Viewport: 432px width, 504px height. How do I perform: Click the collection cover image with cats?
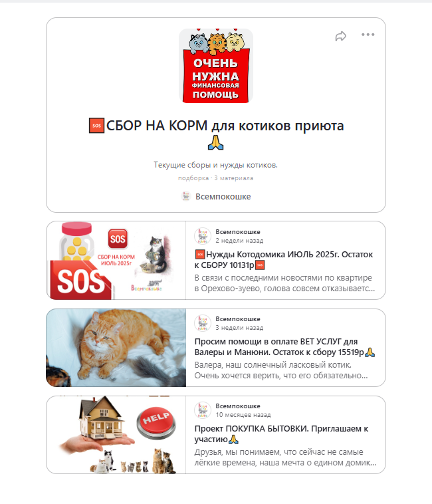tap(216, 66)
